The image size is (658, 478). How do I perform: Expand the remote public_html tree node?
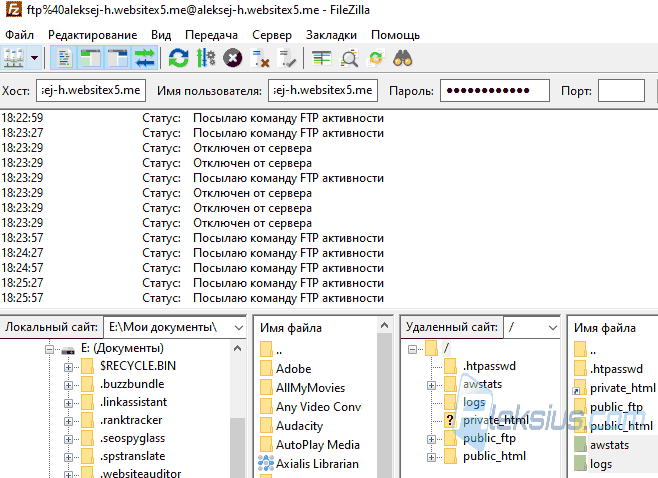click(x=431, y=457)
